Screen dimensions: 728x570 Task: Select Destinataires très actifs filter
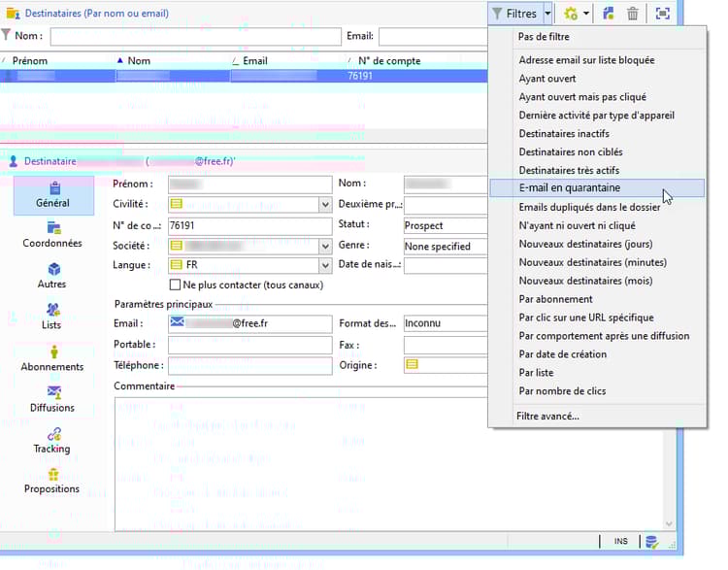click(569, 171)
